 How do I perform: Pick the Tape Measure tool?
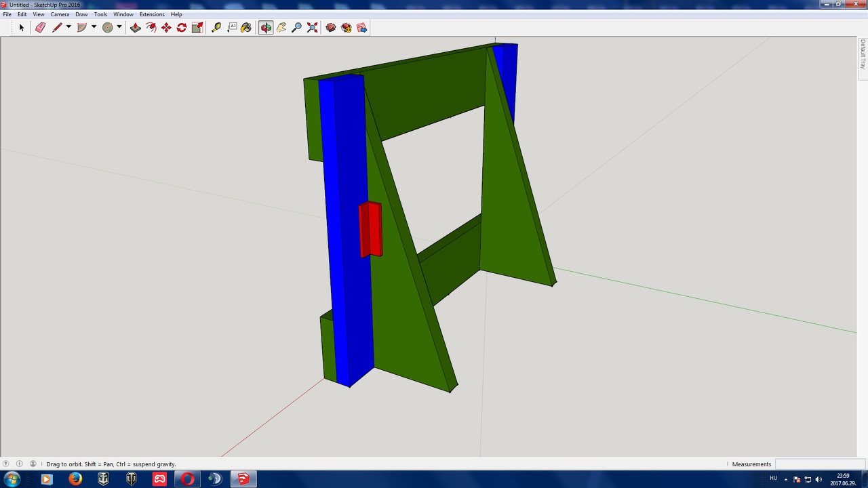tap(216, 28)
